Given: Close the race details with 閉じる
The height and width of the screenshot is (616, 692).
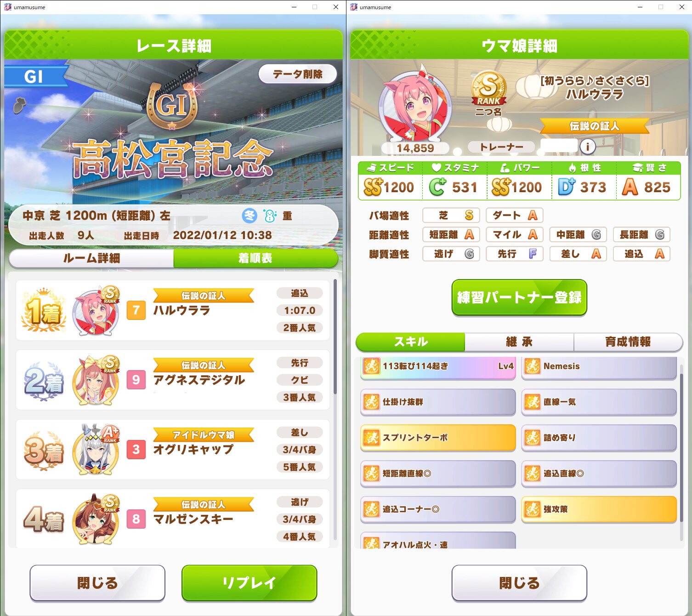Looking at the screenshot, I should click(97, 583).
